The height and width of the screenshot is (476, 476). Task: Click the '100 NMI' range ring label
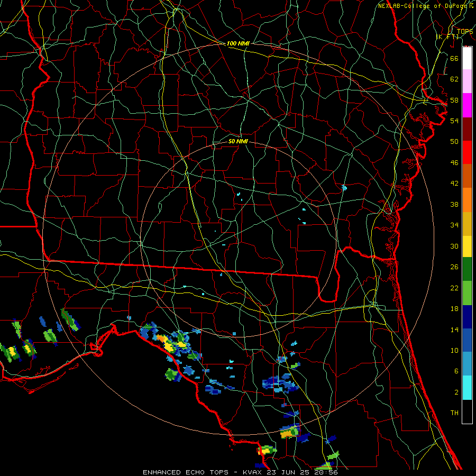click(238, 43)
